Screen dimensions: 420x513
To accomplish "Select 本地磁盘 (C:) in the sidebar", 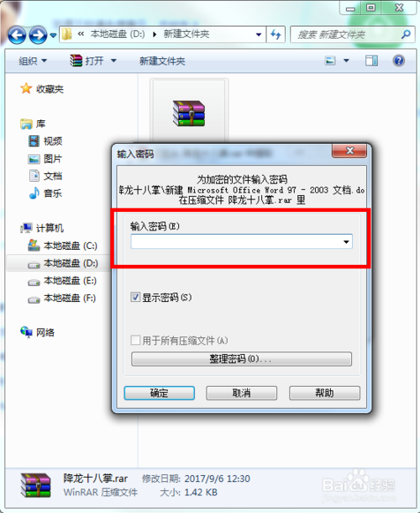I will tap(71, 246).
